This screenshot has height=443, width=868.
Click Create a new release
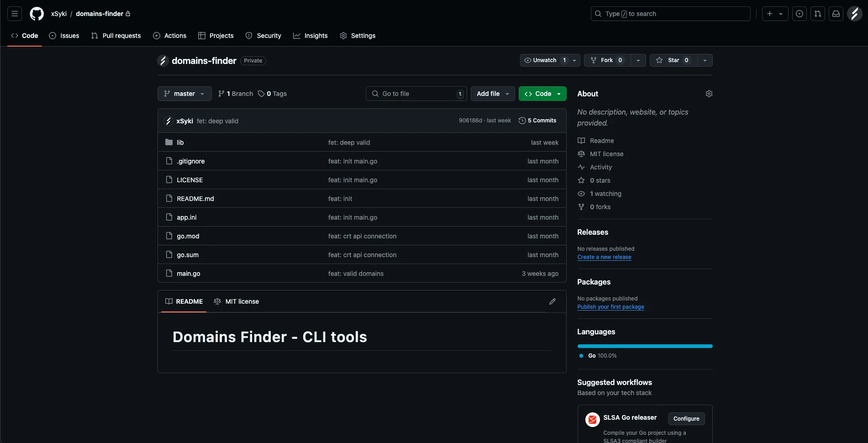pyautogui.click(x=604, y=257)
